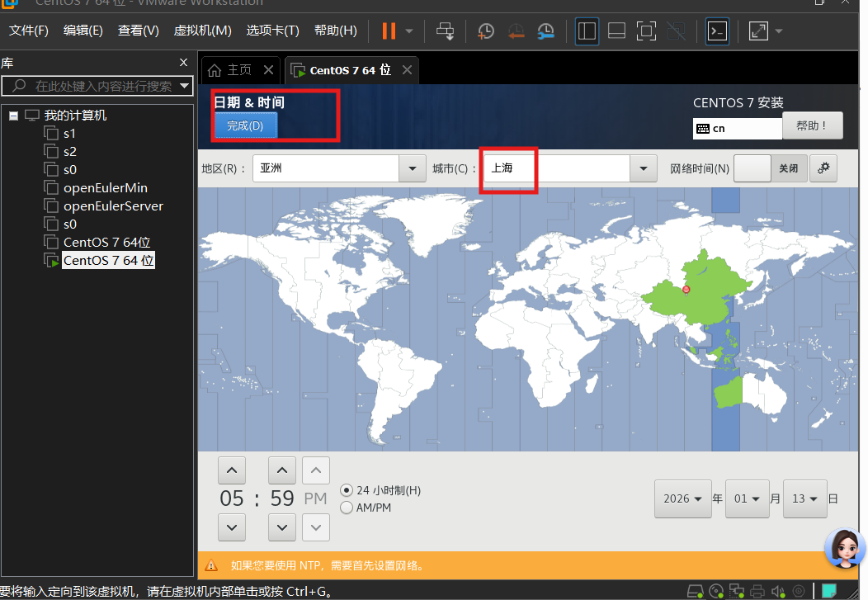This screenshot has height=600, width=868.
Task: Click the printer device status icon
Action: coord(757,592)
